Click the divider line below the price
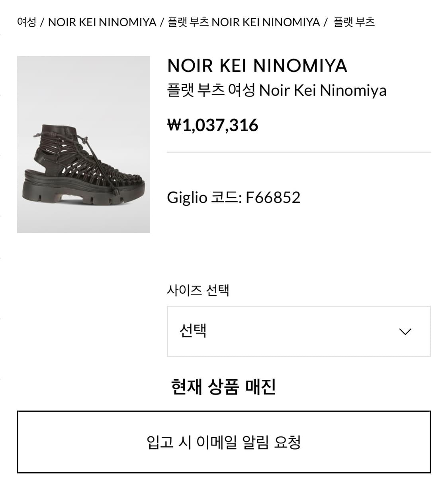 click(x=299, y=152)
